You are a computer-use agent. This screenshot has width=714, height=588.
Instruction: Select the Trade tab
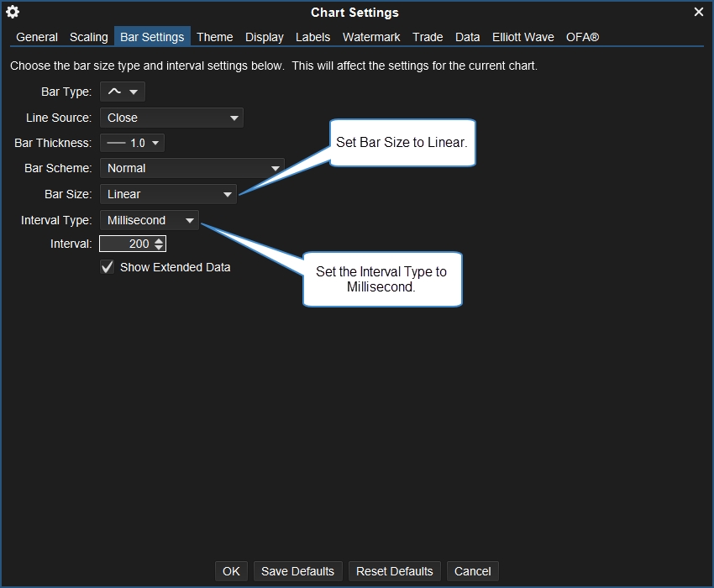(428, 37)
